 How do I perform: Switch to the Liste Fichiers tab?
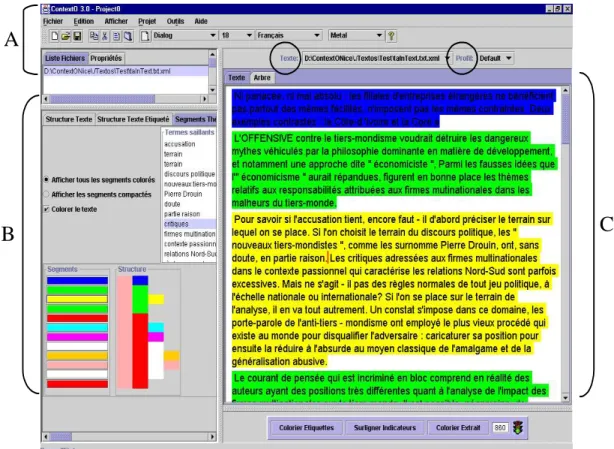(x=65, y=58)
